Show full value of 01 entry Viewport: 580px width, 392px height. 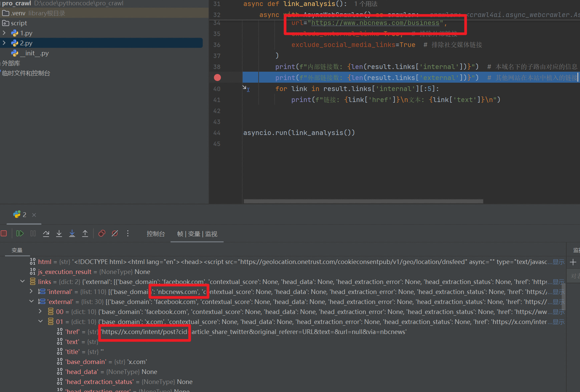point(558,322)
